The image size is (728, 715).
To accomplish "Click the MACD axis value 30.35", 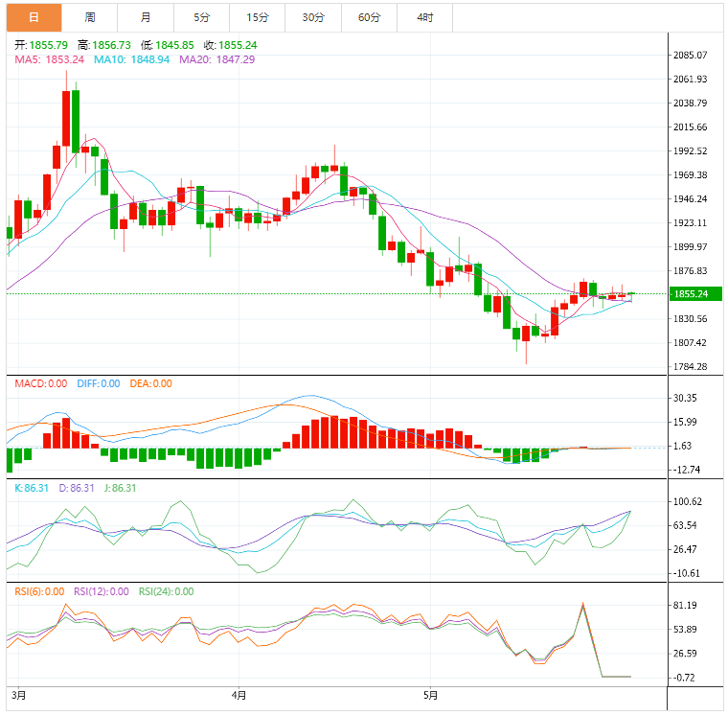I will (685, 398).
